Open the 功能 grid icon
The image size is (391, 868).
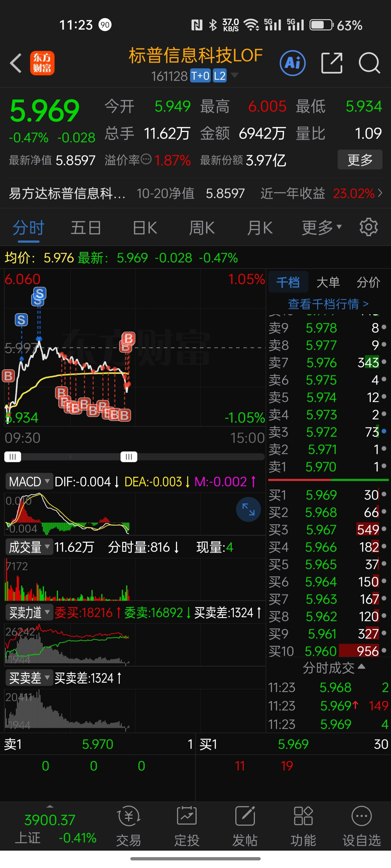pyautogui.click(x=303, y=816)
